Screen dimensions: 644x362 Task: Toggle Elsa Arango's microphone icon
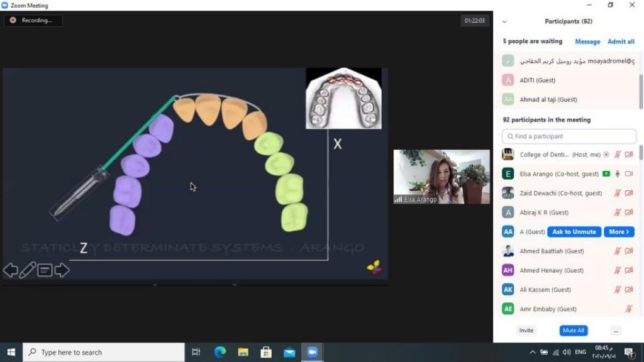[x=618, y=173]
